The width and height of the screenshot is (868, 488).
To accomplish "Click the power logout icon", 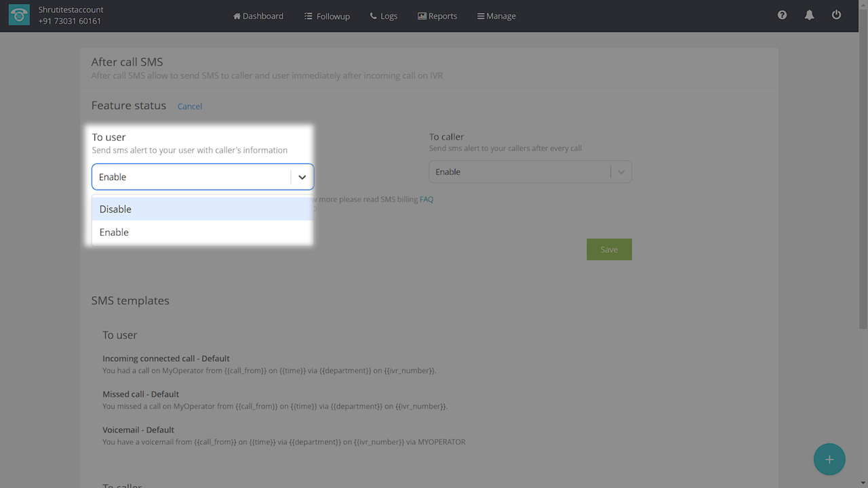I will point(836,15).
